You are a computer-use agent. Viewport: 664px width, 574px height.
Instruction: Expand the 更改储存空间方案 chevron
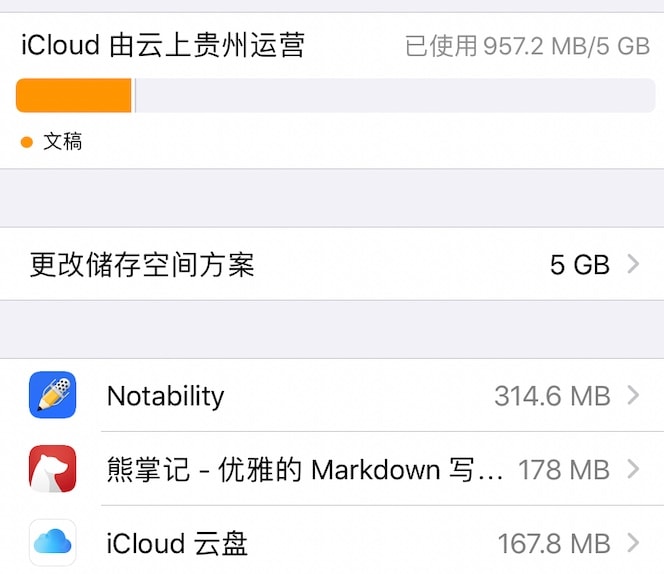(x=633, y=264)
